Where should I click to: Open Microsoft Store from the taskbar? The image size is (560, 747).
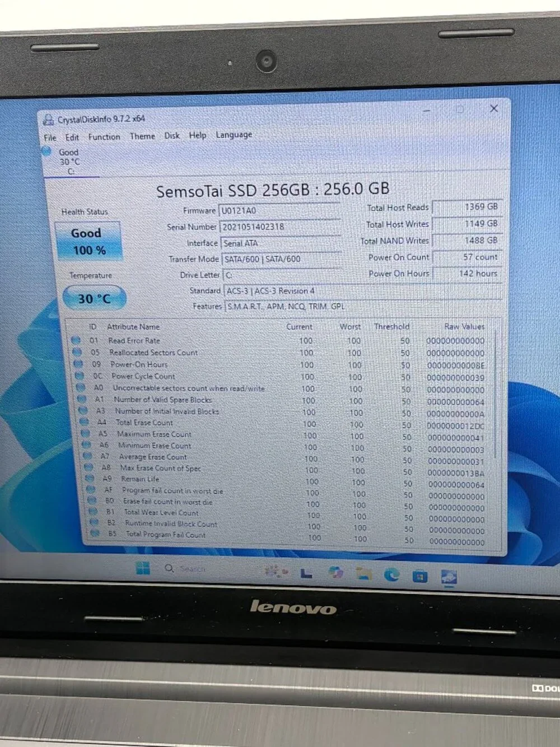(x=420, y=576)
